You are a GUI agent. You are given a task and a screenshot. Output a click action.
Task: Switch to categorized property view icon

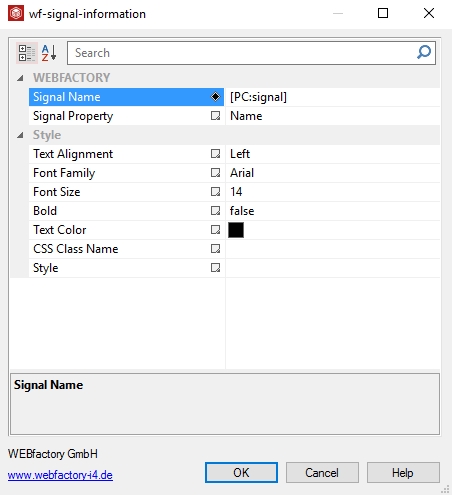(27, 53)
